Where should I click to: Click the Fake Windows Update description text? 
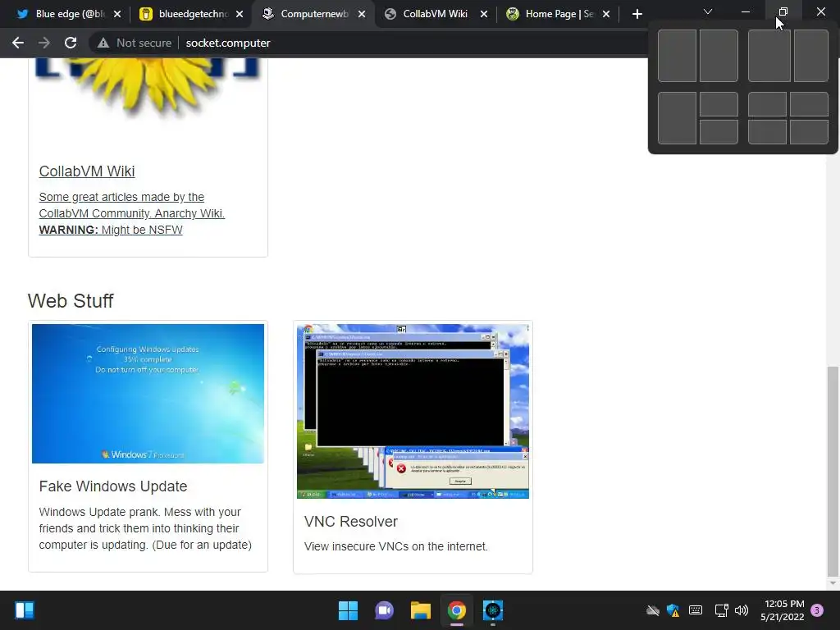pyautogui.click(x=145, y=528)
